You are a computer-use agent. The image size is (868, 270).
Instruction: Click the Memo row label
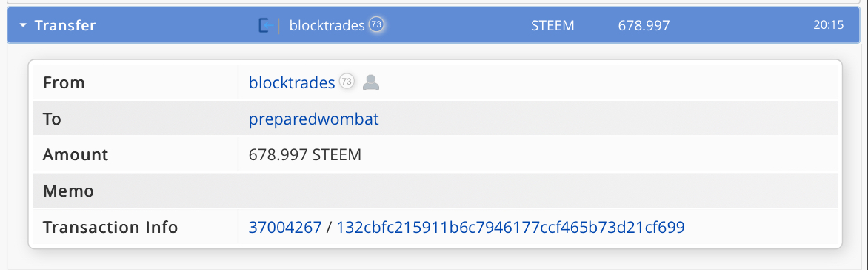(68, 191)
